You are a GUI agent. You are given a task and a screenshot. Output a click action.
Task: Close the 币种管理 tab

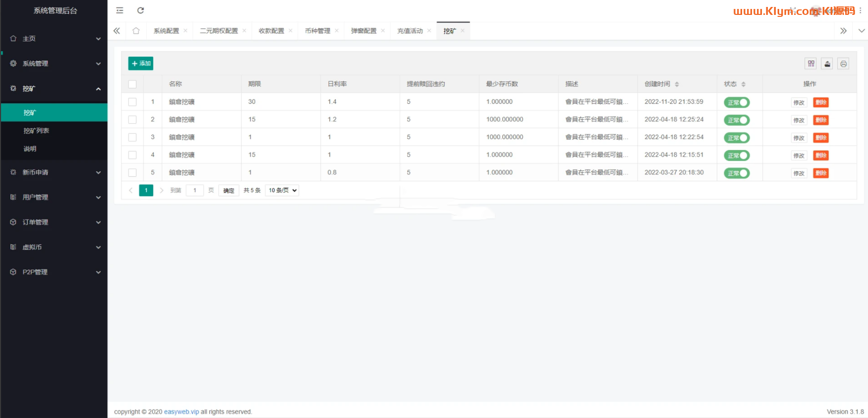coord(336,31)
